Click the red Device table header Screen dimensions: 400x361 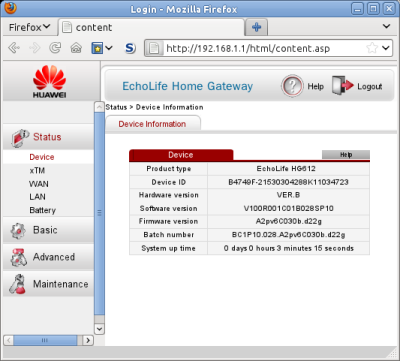[x=181, y=155]
